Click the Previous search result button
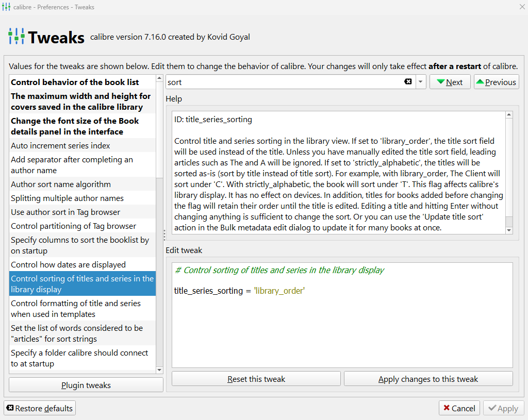This screenshot has height=420, width=528. point(497,82)
